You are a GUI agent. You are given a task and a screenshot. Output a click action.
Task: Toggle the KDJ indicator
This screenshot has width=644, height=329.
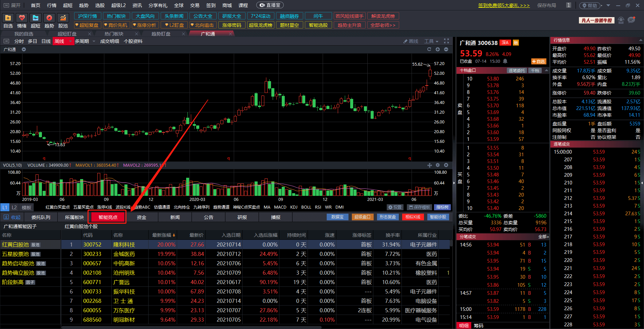(x=294, y=207)
